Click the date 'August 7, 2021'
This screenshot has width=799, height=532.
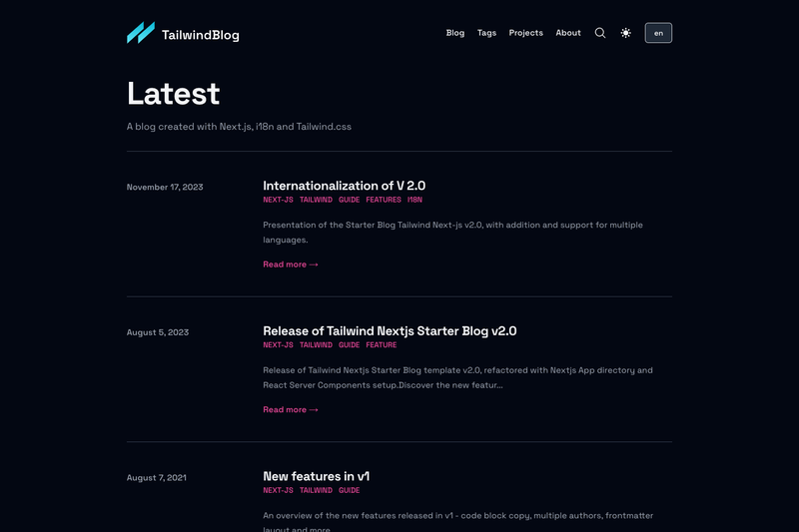click(x=157, y=477)
